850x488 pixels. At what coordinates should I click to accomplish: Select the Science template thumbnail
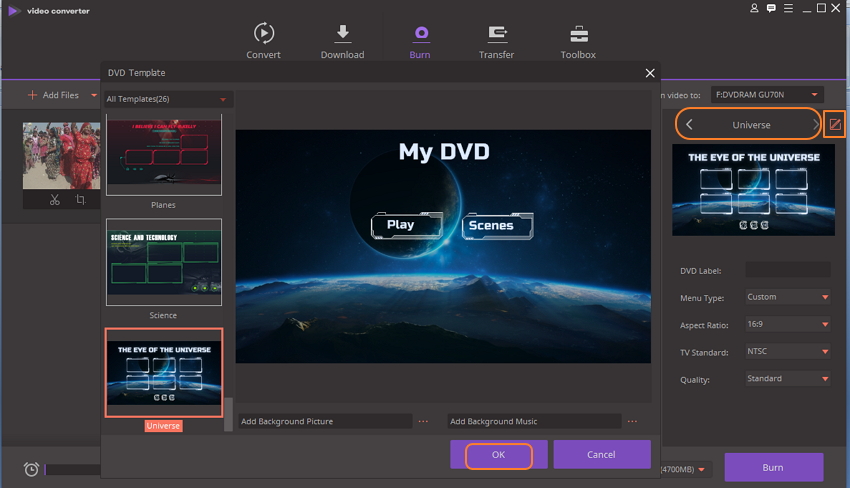pyautogui.click(x=164, y=263)
